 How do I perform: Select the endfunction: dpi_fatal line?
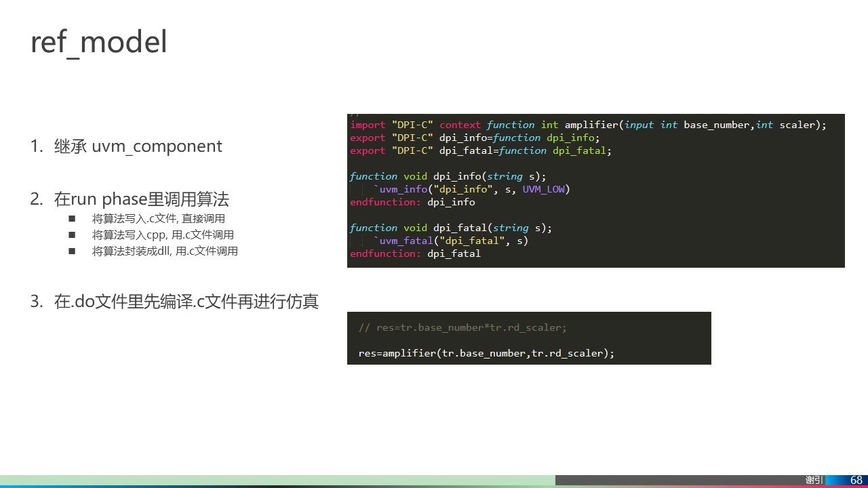415,253
